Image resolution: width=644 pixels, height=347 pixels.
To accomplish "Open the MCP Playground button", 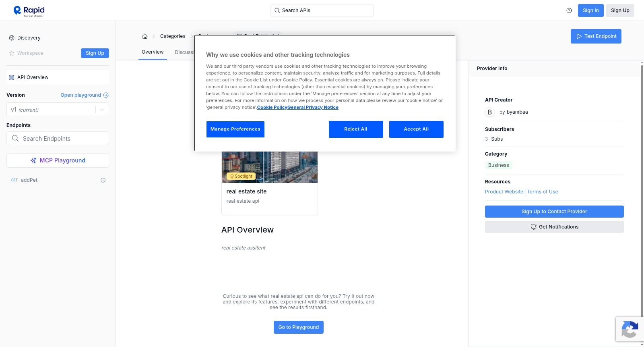I will click(x=58, y=160).
